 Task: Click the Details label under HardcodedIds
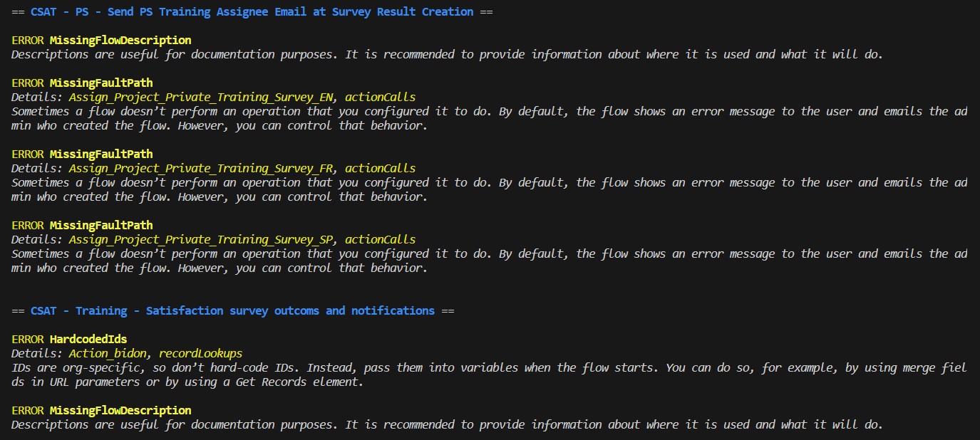(x=34, y=353)
